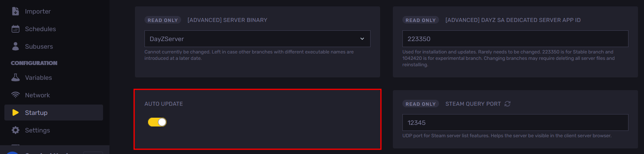
Task: Click refresh icon beside Steam Query Port
Action: pos(507,104)
